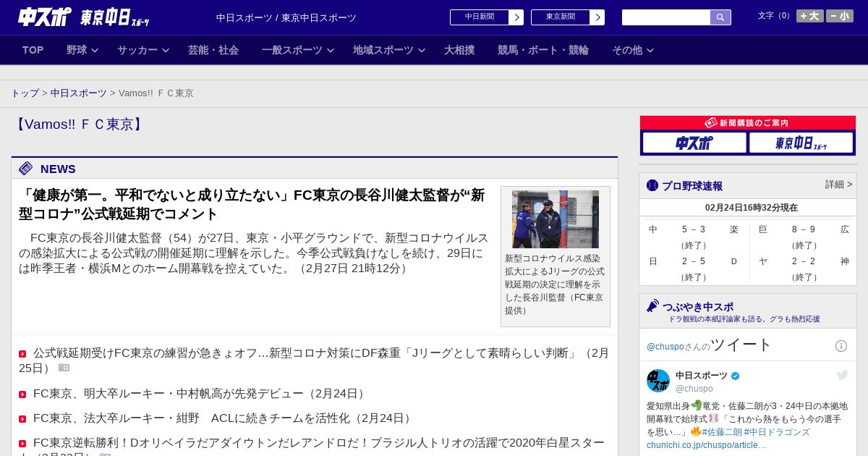Click the 中日スポーツ / 東京中日スポーツ header text
868x456 pixels.
coord(286,17)
